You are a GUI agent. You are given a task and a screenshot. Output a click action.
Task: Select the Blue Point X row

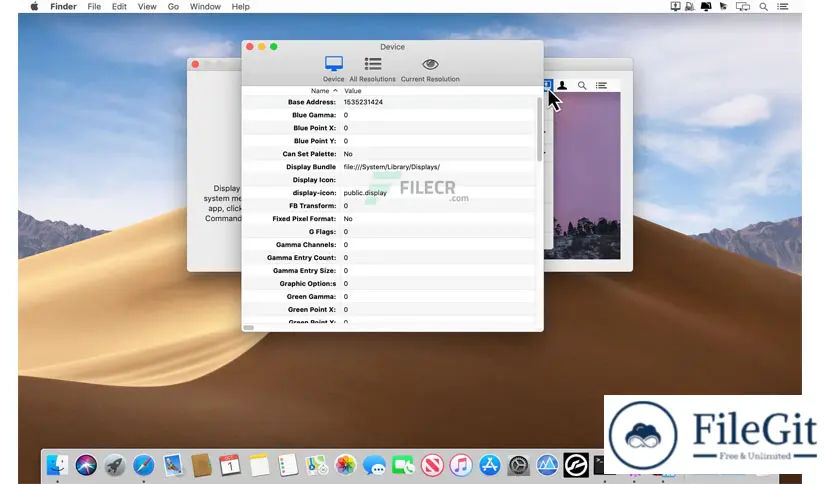click(389, 128)
